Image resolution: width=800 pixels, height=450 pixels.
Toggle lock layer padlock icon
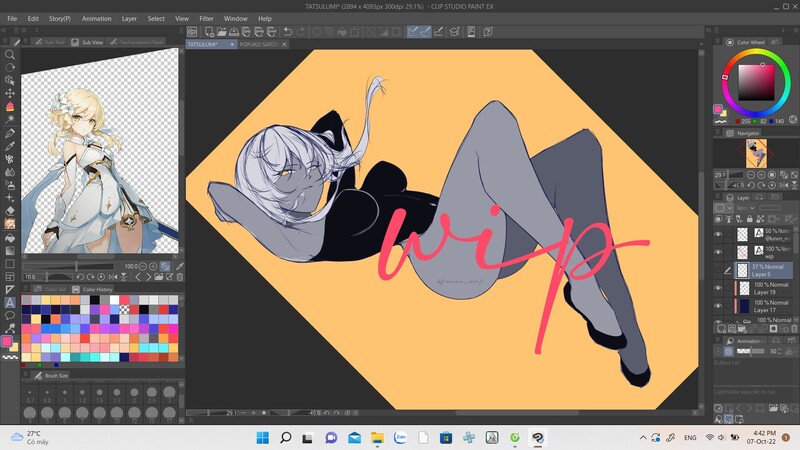point(749,219)
